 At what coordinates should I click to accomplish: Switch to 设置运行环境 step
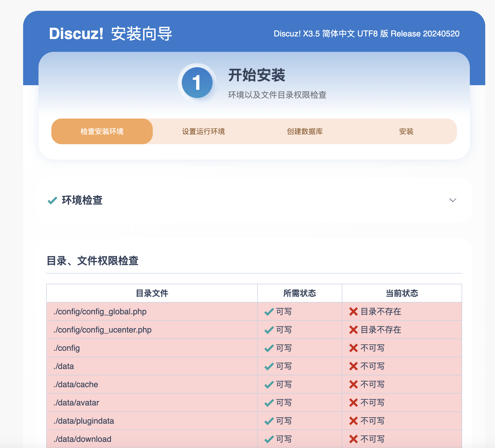[x=203, y=131]
